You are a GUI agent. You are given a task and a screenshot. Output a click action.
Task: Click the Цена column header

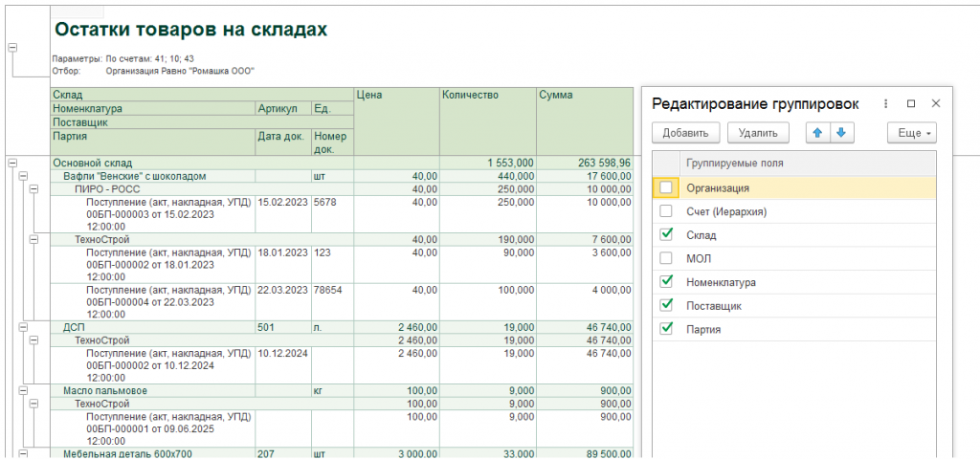point(397,121)
